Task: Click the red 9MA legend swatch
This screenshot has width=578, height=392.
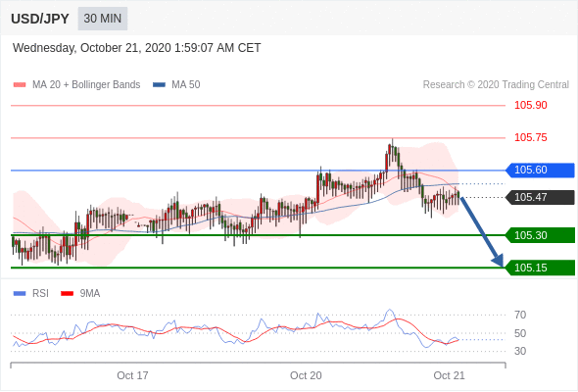Action: (67, 294)
